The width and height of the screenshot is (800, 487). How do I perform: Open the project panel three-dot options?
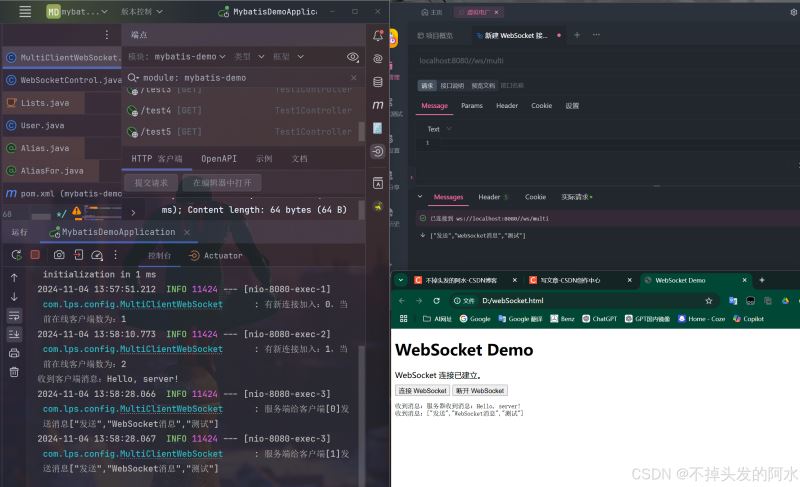click(x=106, y=35)
